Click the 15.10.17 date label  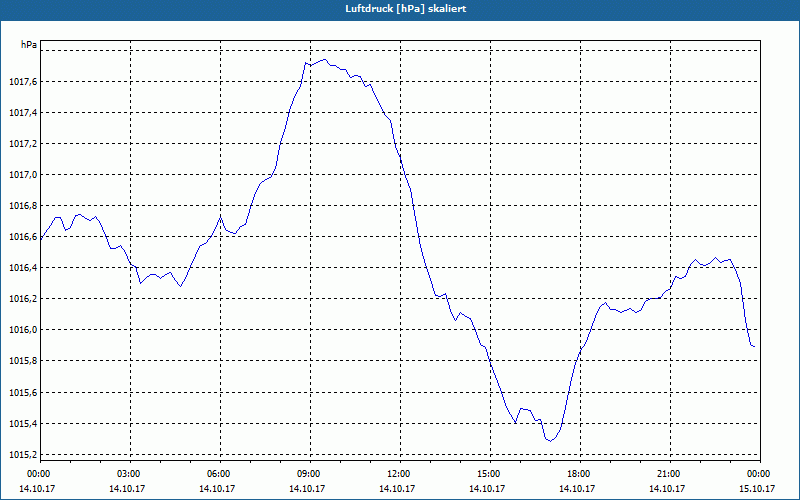coord(758,489)
